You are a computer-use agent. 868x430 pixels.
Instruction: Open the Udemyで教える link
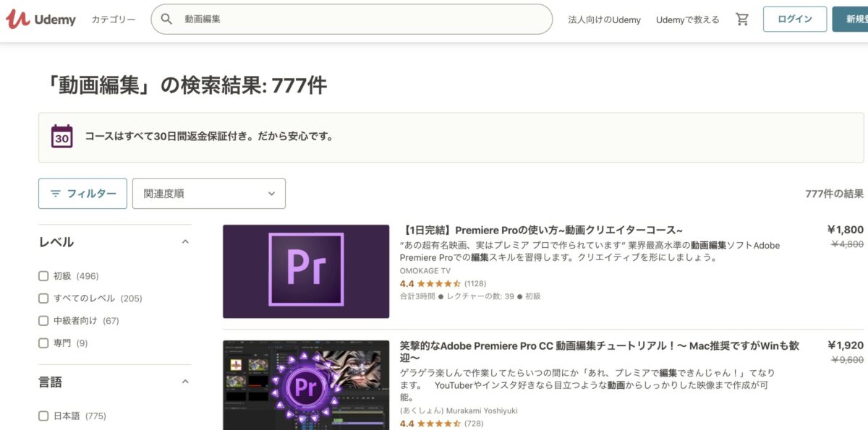pyautogui.click(x=687, y=20)
